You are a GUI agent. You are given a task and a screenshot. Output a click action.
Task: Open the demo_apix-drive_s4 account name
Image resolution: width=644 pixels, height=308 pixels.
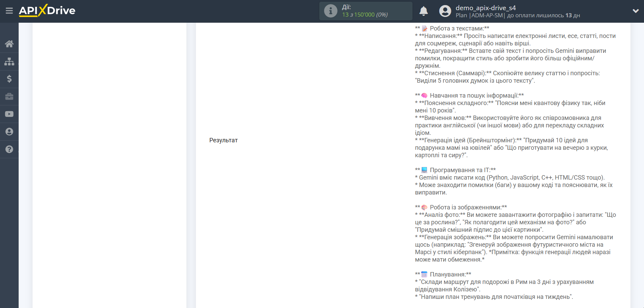485,8
